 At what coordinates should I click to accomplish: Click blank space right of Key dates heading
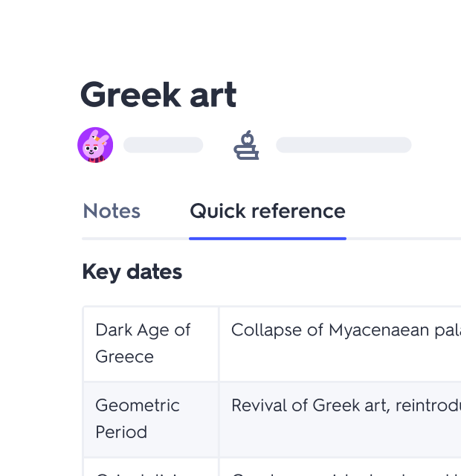[x=320, y=272]
